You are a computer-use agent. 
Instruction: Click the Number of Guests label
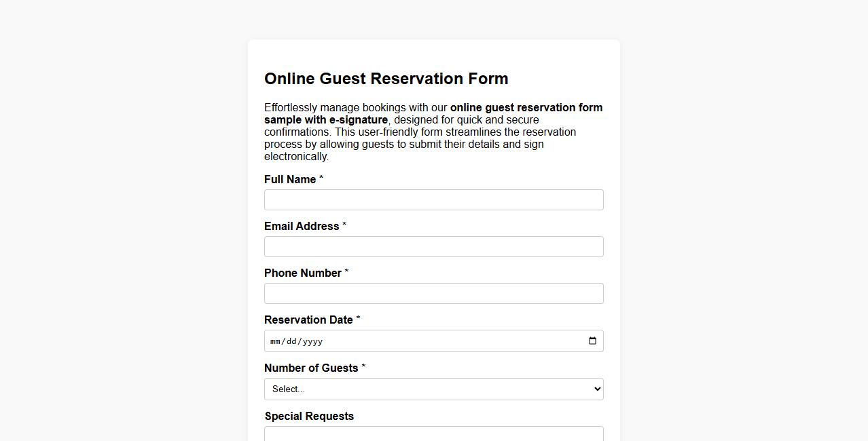(x=310, y=368)
